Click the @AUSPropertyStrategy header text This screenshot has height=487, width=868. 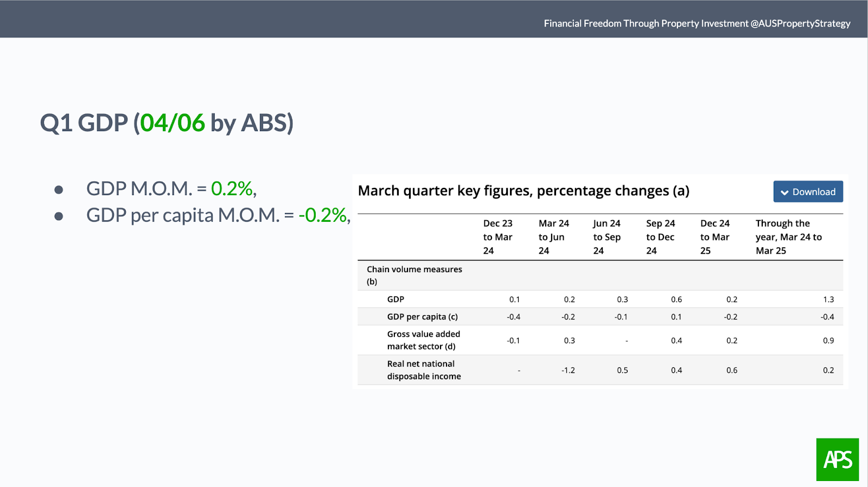click(801, 23)
